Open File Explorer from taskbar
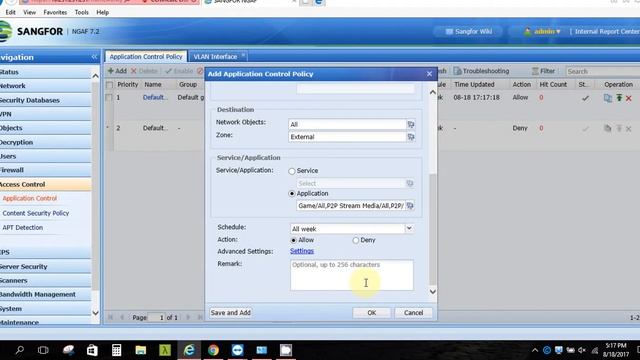Image resolution: width=640 pixels, height=360 pixels. point(140,350)
